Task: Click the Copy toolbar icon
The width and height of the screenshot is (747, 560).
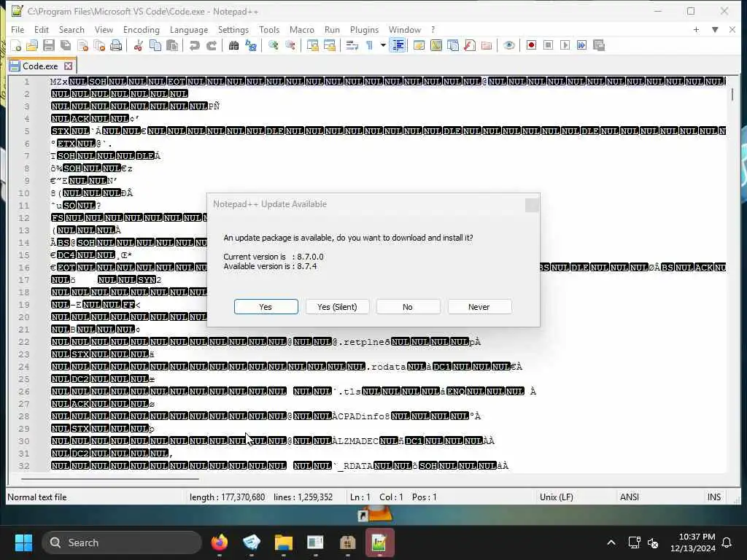Action: coord(155,46)
